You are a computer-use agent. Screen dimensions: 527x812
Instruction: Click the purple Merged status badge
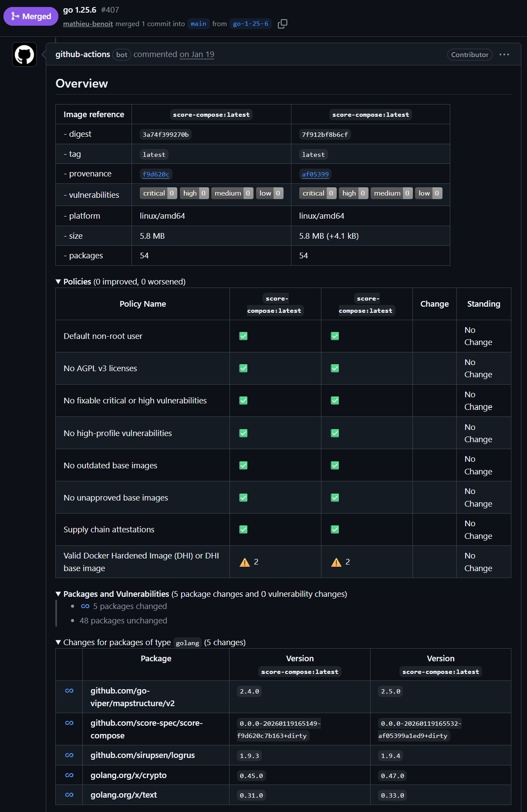point(31,17)
